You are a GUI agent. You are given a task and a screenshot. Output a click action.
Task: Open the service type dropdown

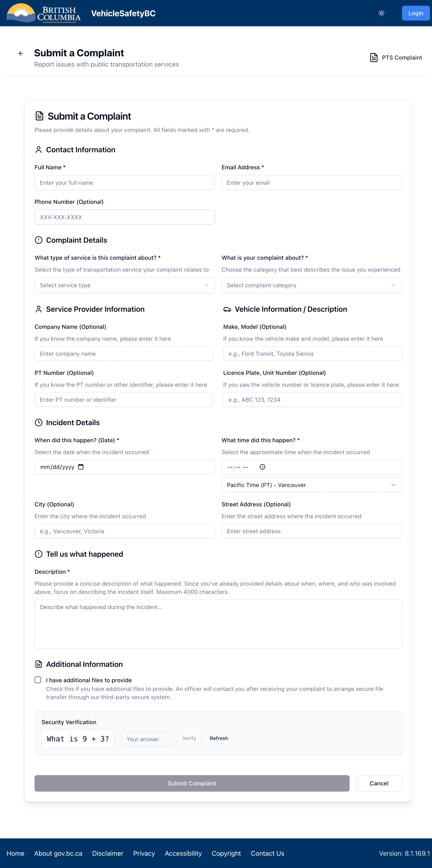[124, 285]
